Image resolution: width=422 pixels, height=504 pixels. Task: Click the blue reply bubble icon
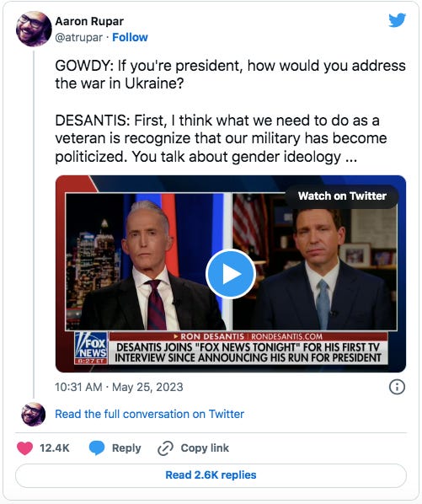click(x=97, y=448)
